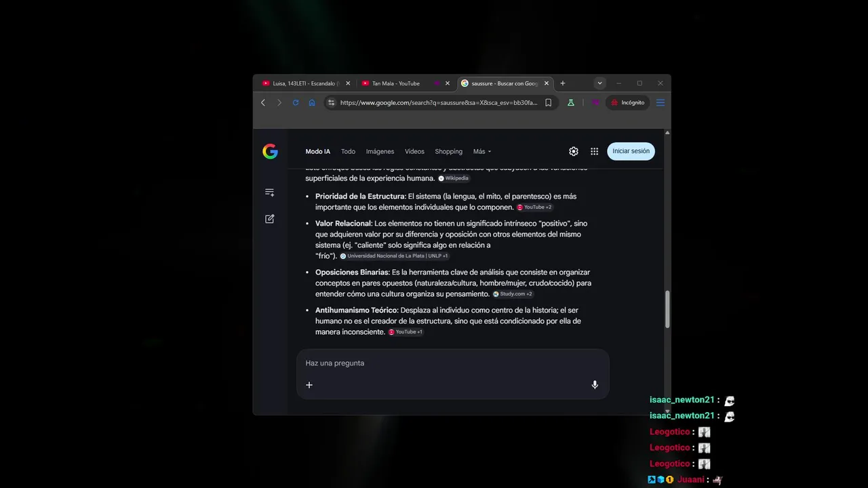Viewport: 868px width, 488px height.
Task: Click the Haz una pregunta input field
Action: 453,363
